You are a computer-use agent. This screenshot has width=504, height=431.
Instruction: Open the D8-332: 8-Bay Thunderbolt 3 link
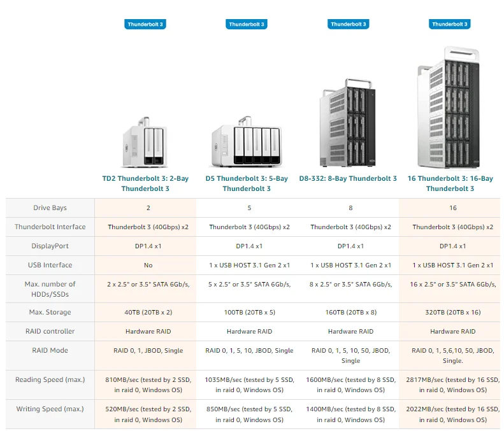click(348, 179)
